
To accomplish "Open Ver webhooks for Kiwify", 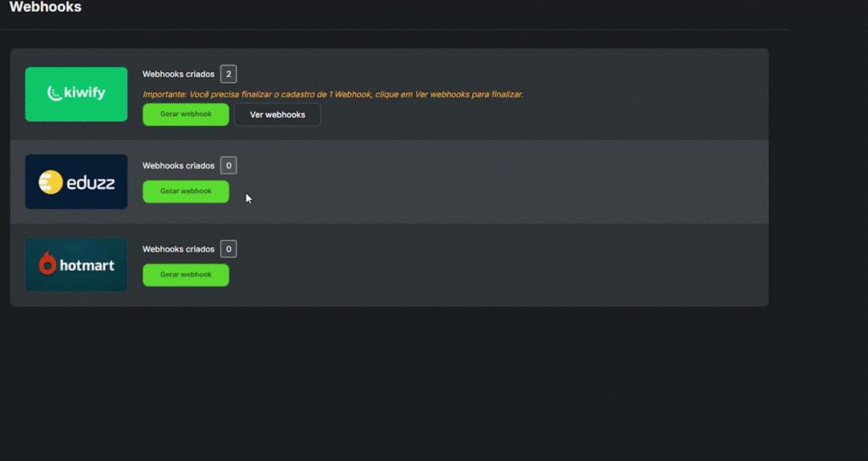I will (x=277, y=114).
